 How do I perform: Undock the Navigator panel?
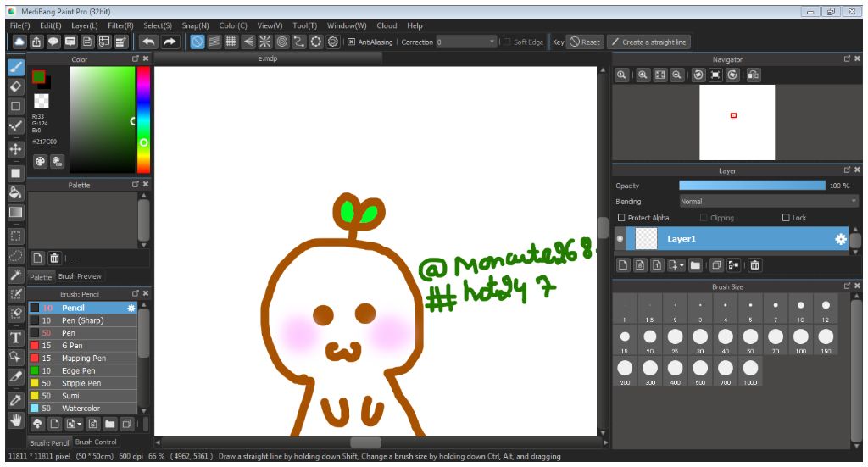click(847, 58)
